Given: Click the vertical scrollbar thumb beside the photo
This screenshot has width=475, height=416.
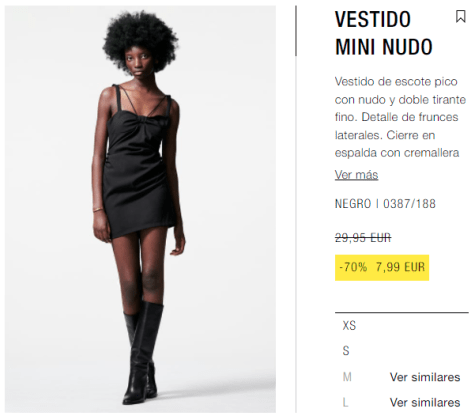Looking at the screenshot, I should 296,31.
